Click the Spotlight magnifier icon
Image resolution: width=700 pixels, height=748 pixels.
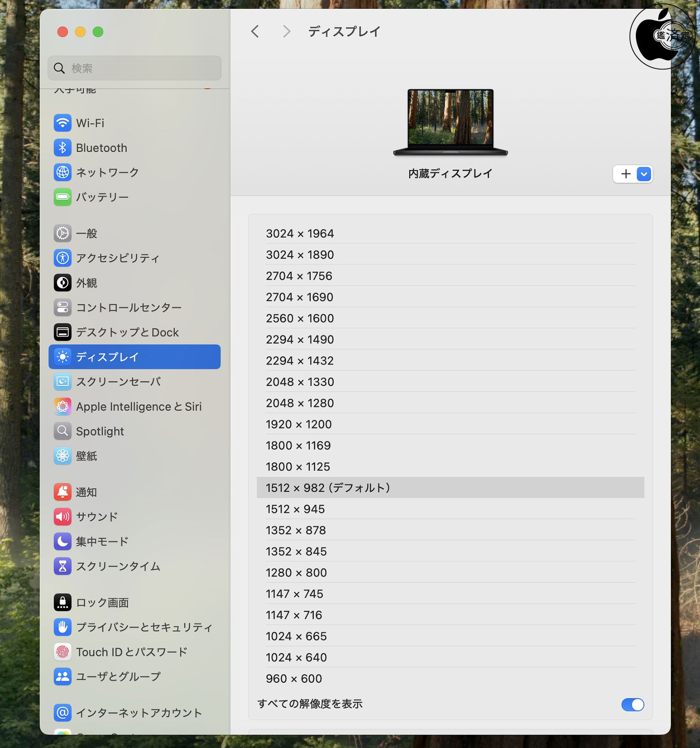[x=63, y=431]
